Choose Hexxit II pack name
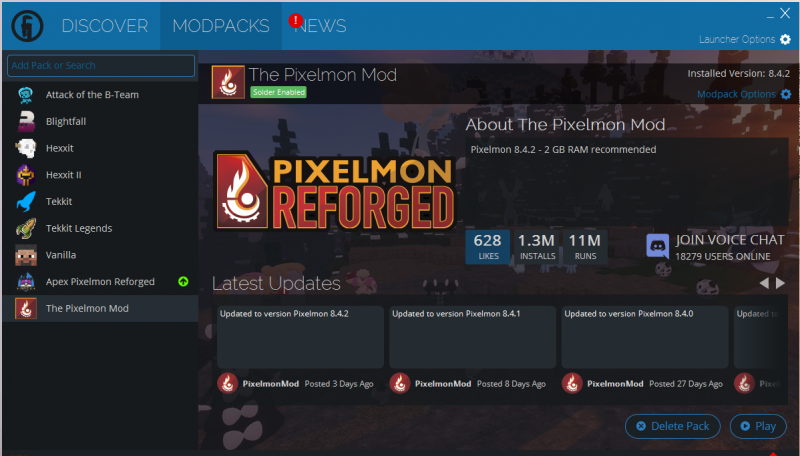The image size is (800, 456). click(63, 175)
